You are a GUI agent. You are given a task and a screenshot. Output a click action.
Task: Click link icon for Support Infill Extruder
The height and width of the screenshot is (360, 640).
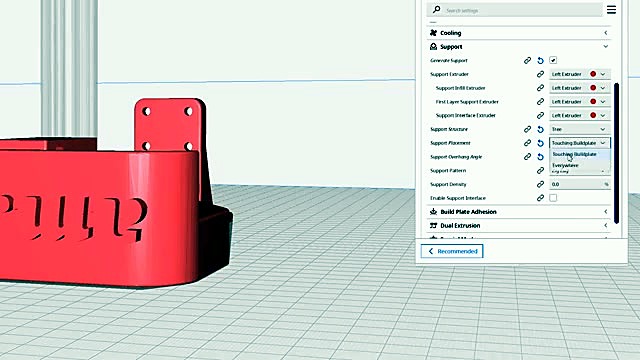click(540, 88)
